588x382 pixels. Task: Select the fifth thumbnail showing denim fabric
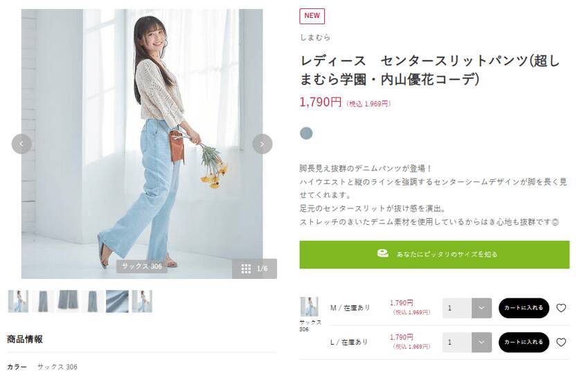(117, 301)
